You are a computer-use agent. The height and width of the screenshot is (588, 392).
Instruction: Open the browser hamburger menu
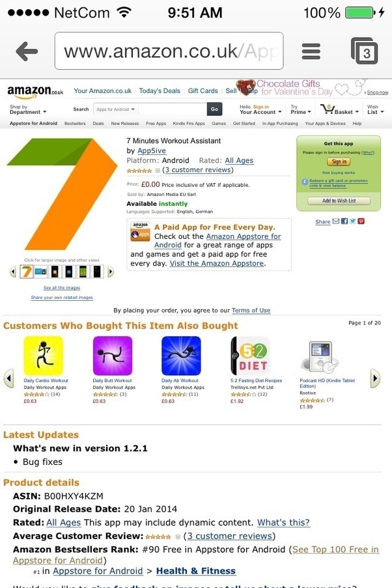coord(311,51)
